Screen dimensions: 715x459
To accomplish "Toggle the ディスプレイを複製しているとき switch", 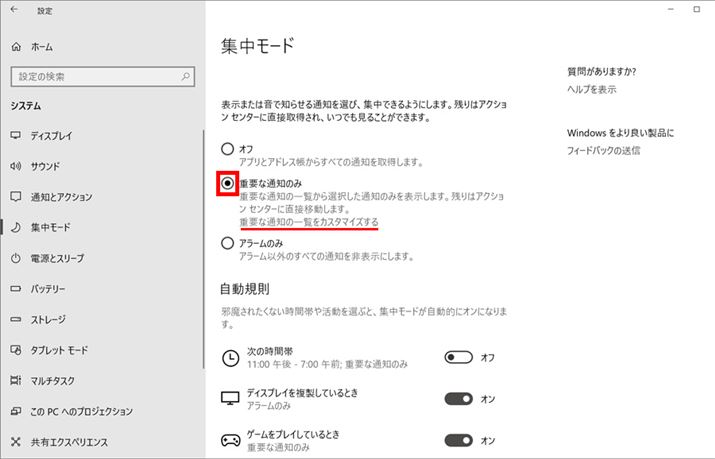I will pos(458,399).
